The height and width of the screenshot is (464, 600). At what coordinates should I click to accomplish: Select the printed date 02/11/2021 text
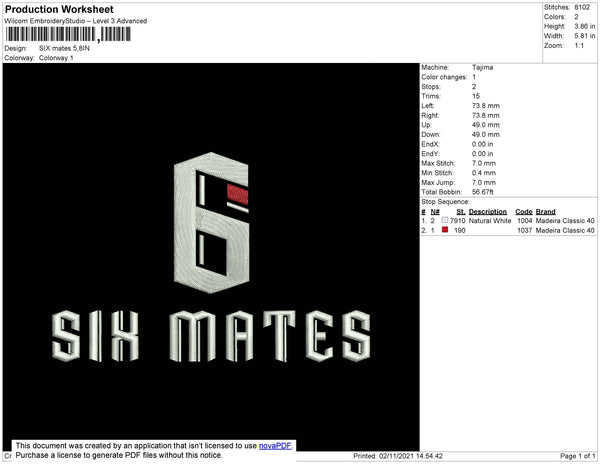pos(397,456)
